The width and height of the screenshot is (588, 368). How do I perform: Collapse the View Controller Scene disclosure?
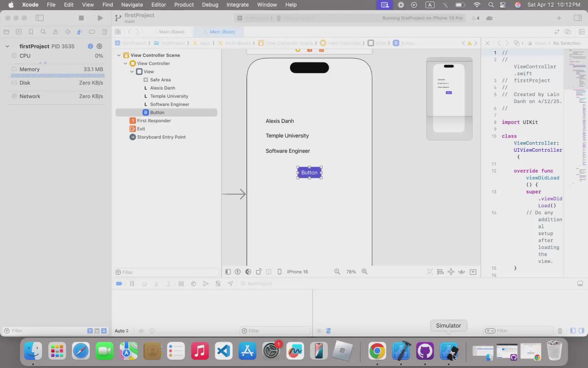pyautogui.click(x=119, y=55)
